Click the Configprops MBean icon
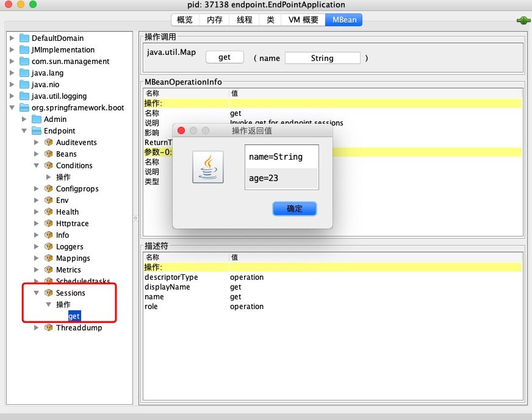 (49, 188)
